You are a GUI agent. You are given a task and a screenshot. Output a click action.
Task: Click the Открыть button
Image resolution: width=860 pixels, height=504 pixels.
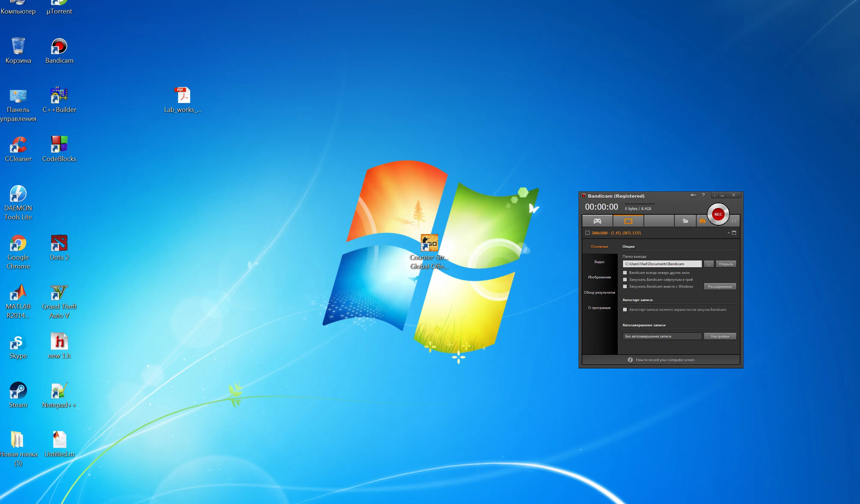coord(726,264)
